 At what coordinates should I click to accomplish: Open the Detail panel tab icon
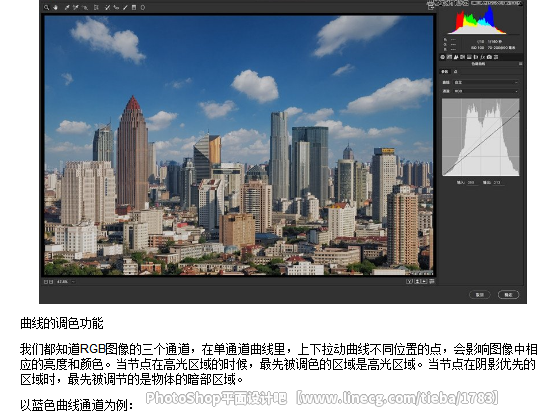coord(456,57)
